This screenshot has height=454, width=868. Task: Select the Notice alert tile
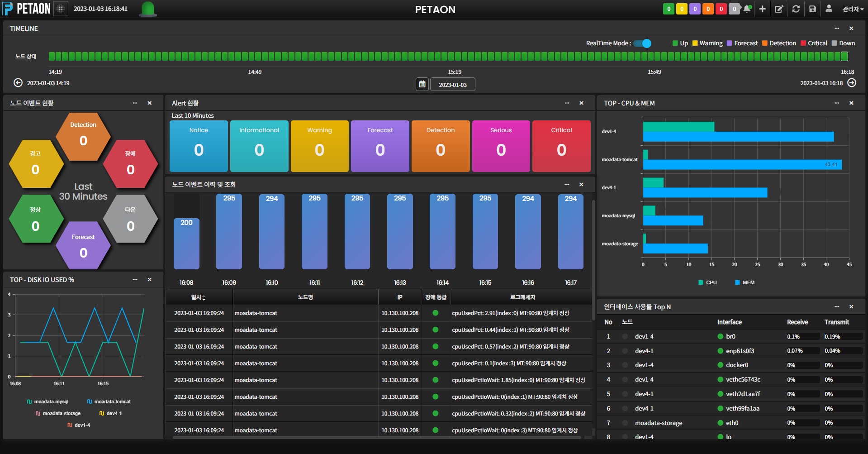click(199, 146)
